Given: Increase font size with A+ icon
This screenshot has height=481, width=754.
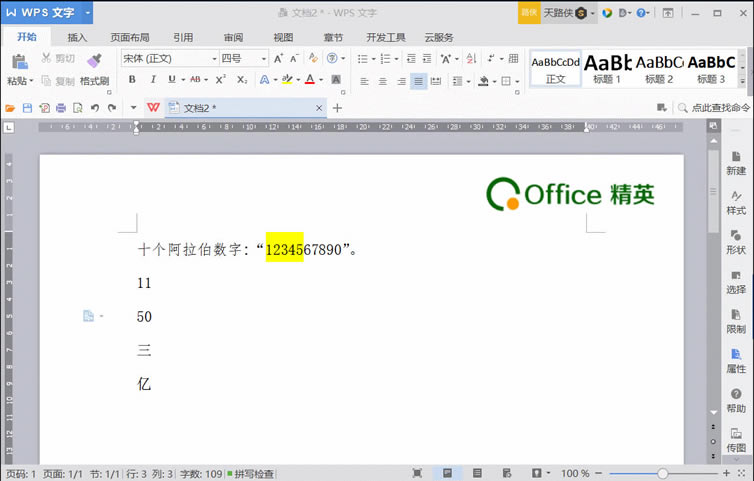Looking at the screenshot, I should pyautogui.click(x=278, y=58).
